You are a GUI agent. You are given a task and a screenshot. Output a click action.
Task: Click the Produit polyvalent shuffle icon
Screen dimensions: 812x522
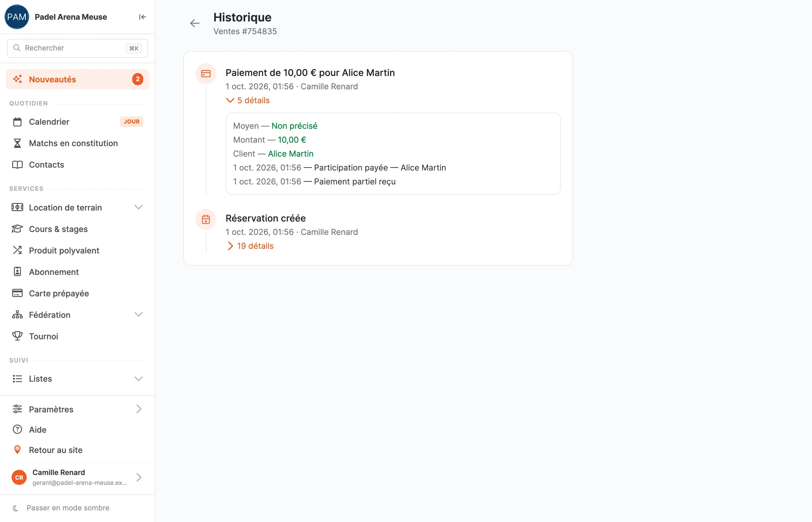coord(17,250)
